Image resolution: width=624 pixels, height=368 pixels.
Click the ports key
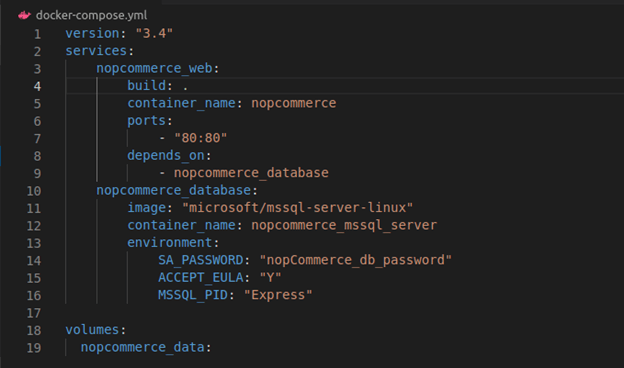[146, 121]
